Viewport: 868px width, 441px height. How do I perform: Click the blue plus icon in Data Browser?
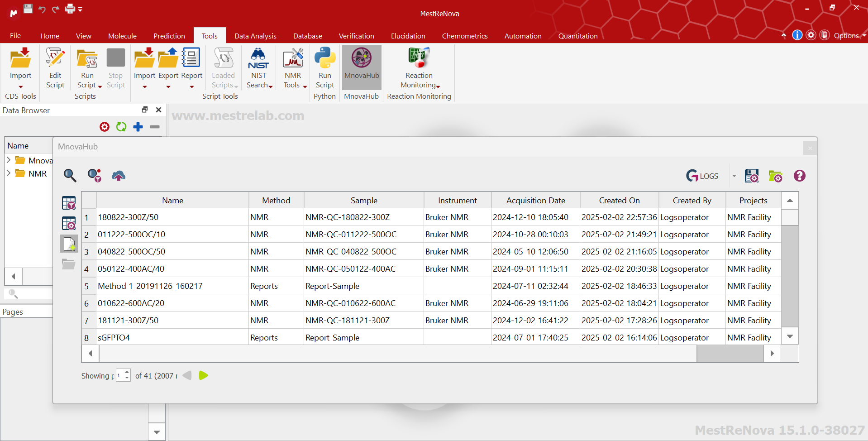[138, 127]
